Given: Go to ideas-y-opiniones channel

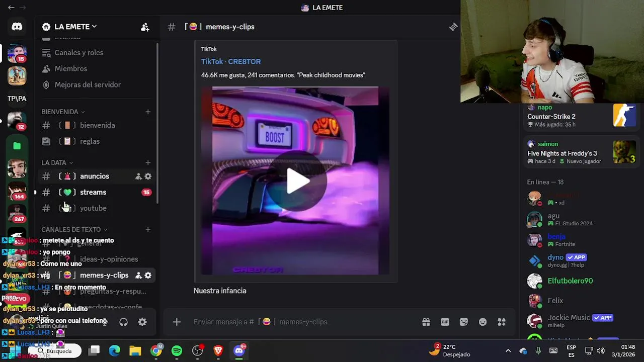Looking at the screenshot, I should 96,259.
